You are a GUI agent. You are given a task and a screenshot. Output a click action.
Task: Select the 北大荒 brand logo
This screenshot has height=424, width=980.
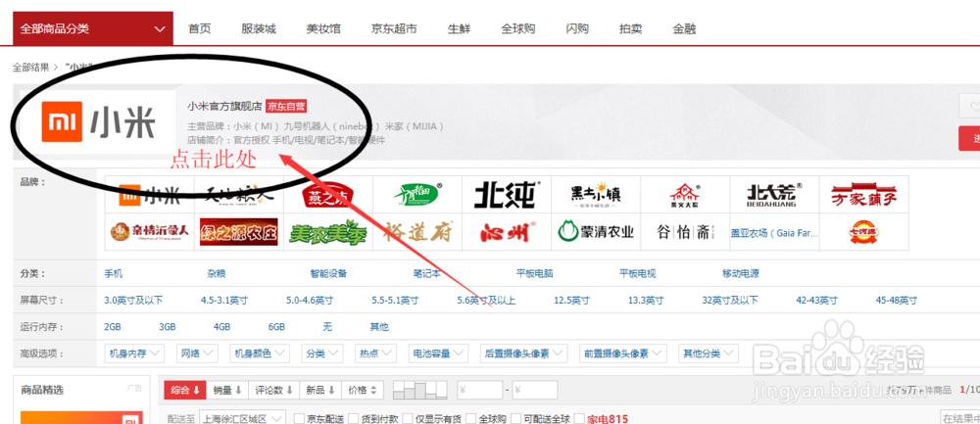(775, 195)
